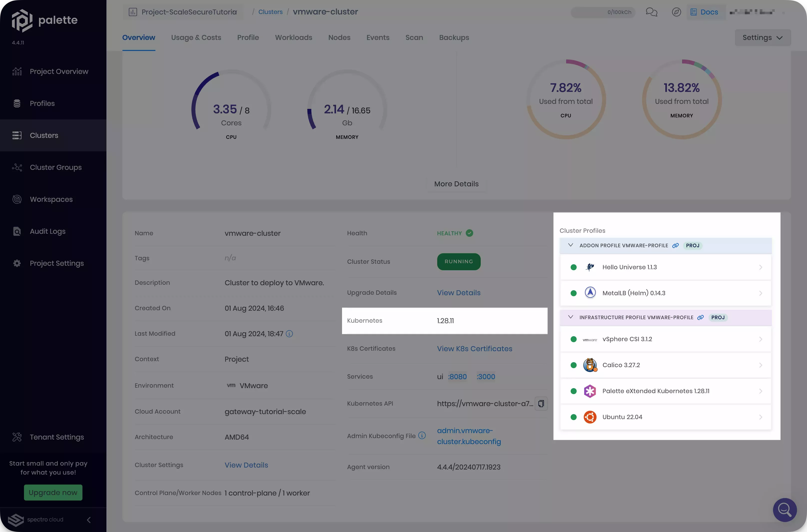The width and height of the screenshot is (807, 532).
Task: Collapse the sidebar with arrow icon
Action: [x=89, y=520]
